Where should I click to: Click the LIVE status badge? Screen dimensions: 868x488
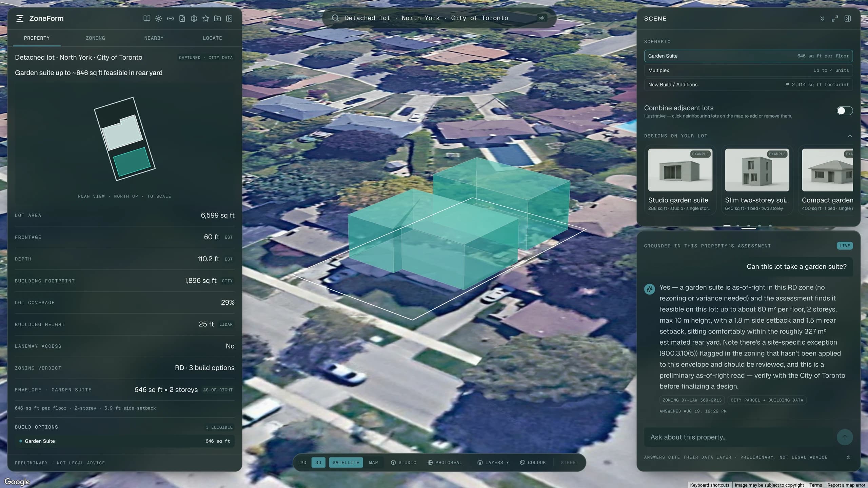coord(845,246)
